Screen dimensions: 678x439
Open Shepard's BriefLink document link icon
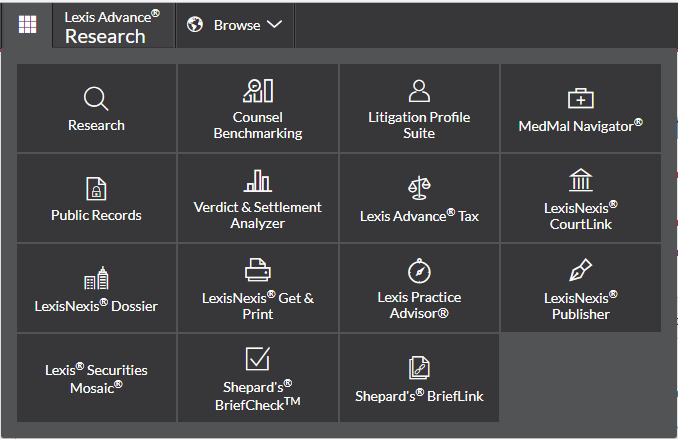(419, 368)
